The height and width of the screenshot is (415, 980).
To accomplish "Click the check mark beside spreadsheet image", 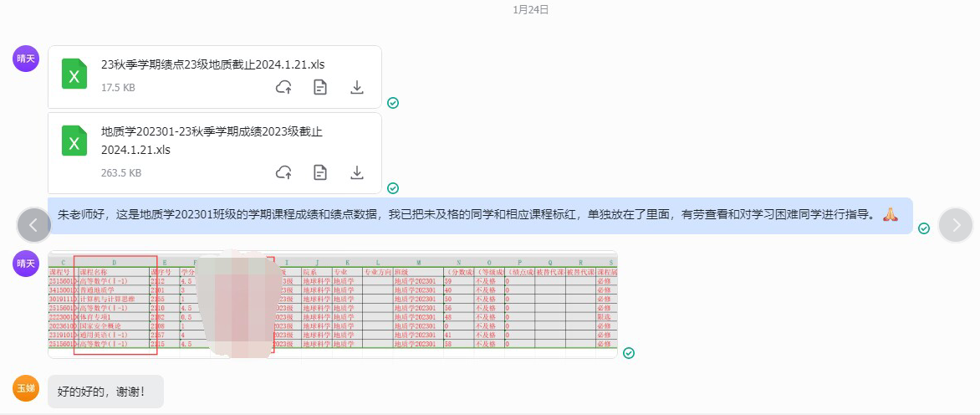I will pos(629,353).
